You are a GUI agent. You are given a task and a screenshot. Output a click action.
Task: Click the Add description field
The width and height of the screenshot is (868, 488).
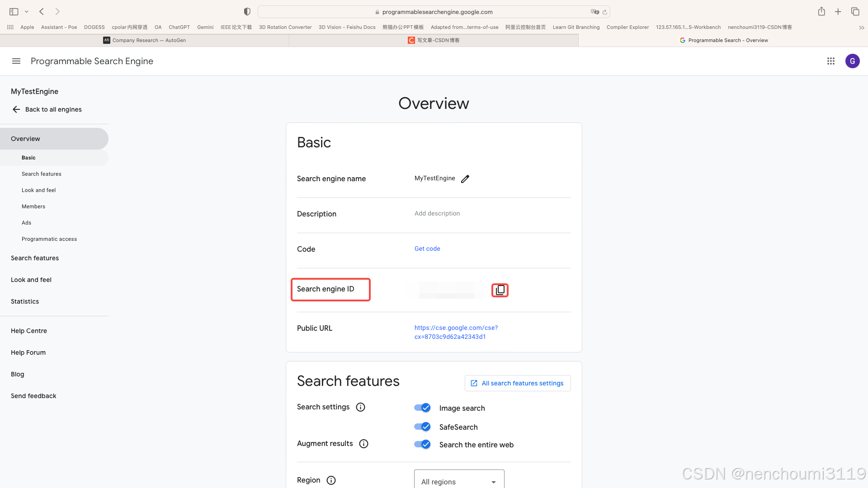coord(437,213)
